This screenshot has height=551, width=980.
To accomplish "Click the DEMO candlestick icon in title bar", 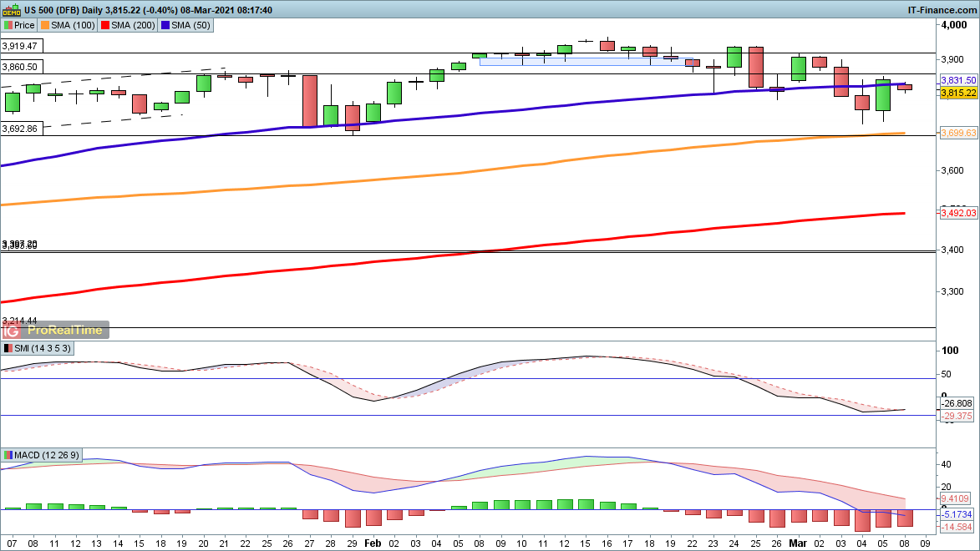I will click(x=10, y=10).
